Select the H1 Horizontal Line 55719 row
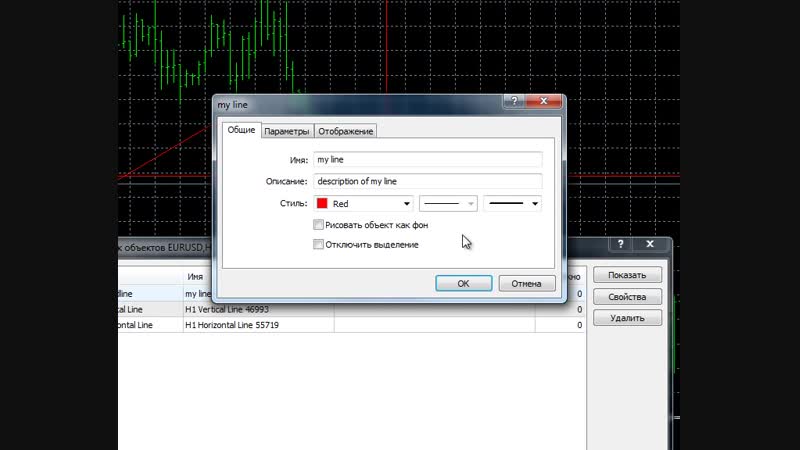Image resolution: width=800 pixels, height=450 pixels. (x=258, y=325)
